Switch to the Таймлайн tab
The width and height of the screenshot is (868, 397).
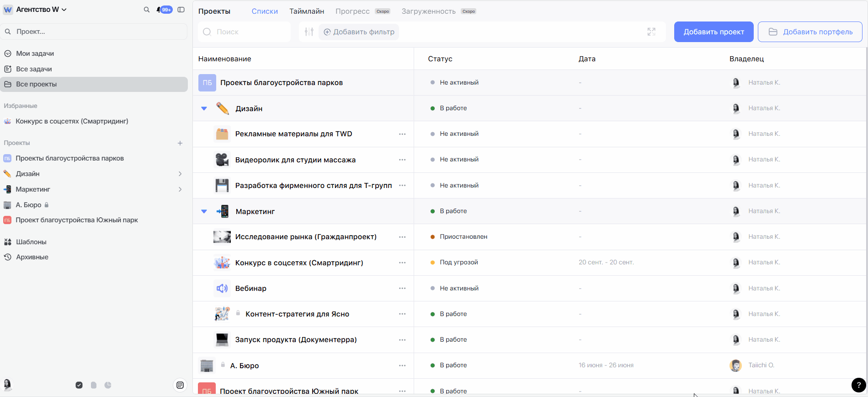click(307, 11)
